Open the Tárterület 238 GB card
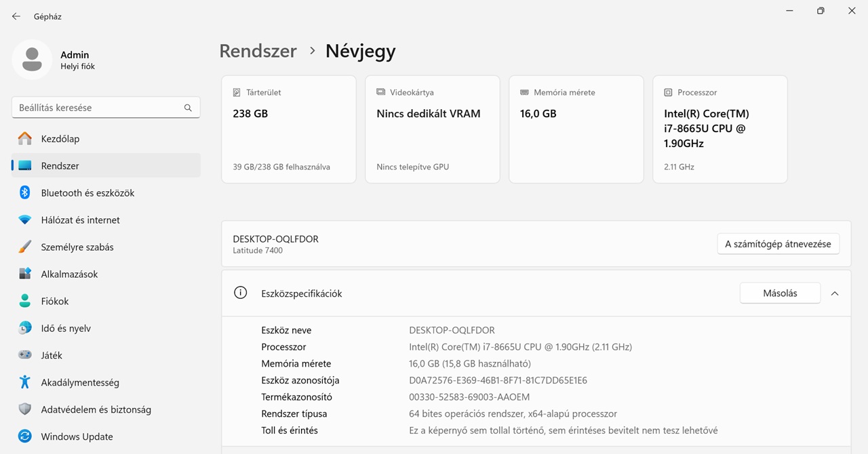The width and height of the screenshot is (868, 454). click(x=289, y=129)
